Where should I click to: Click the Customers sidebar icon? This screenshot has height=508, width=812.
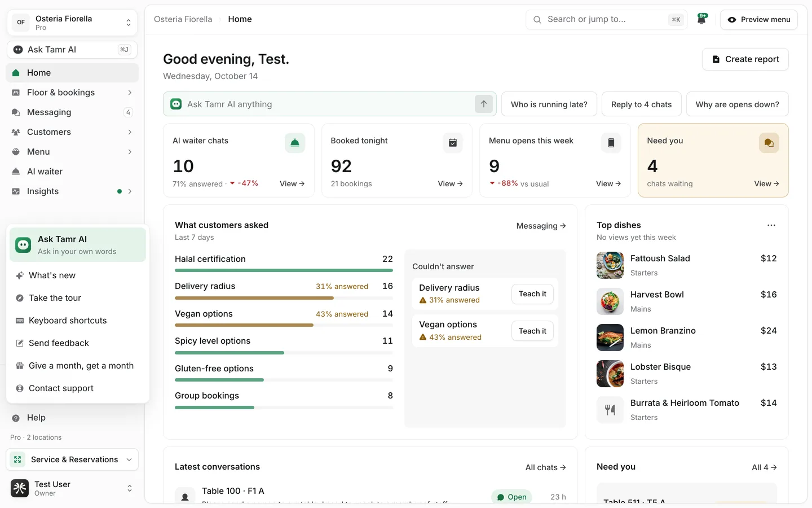coord(16,132)
